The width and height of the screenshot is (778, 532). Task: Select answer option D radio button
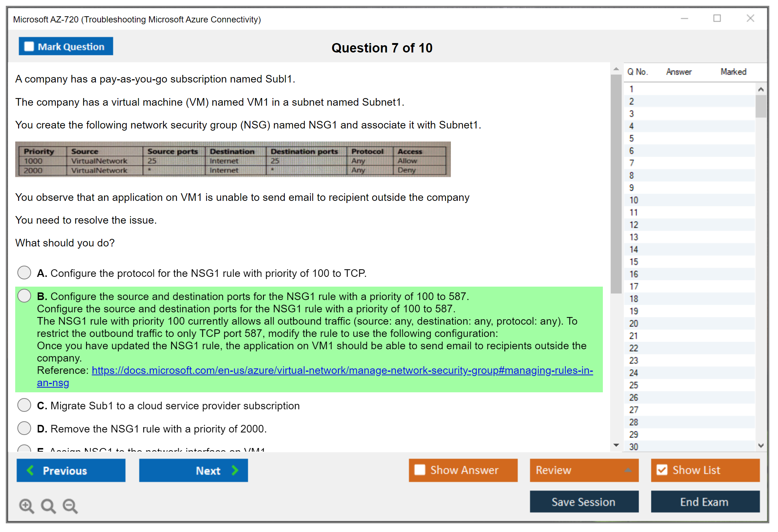(24, 428)
